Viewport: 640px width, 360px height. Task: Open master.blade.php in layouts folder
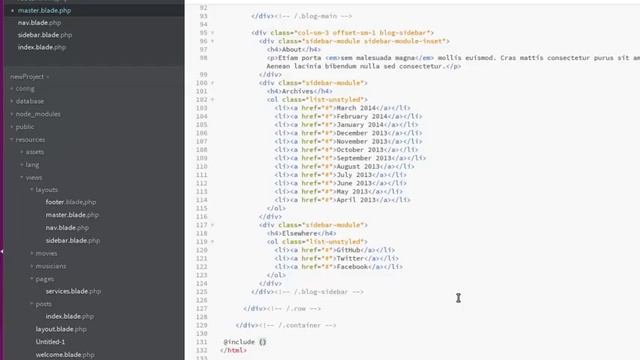[72, 215]
